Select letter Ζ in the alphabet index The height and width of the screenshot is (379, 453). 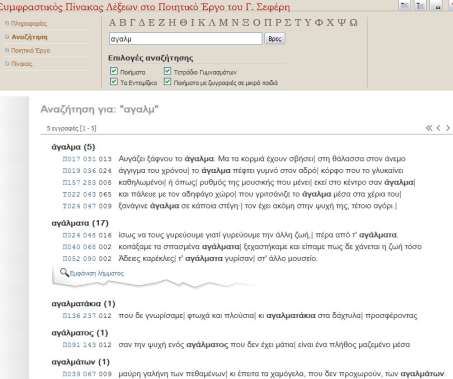162,23
